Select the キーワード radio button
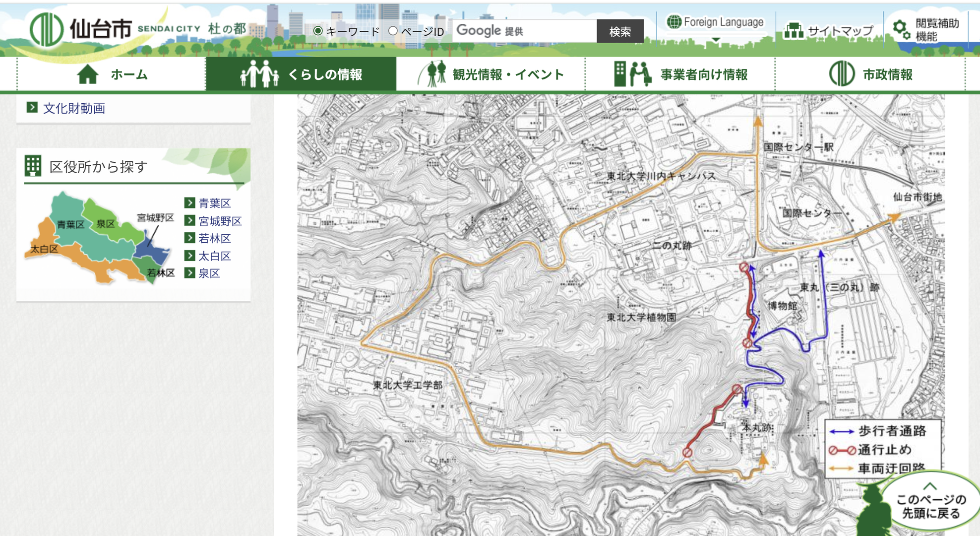Screen dimensions: 980x536 (x=318, y=31)
